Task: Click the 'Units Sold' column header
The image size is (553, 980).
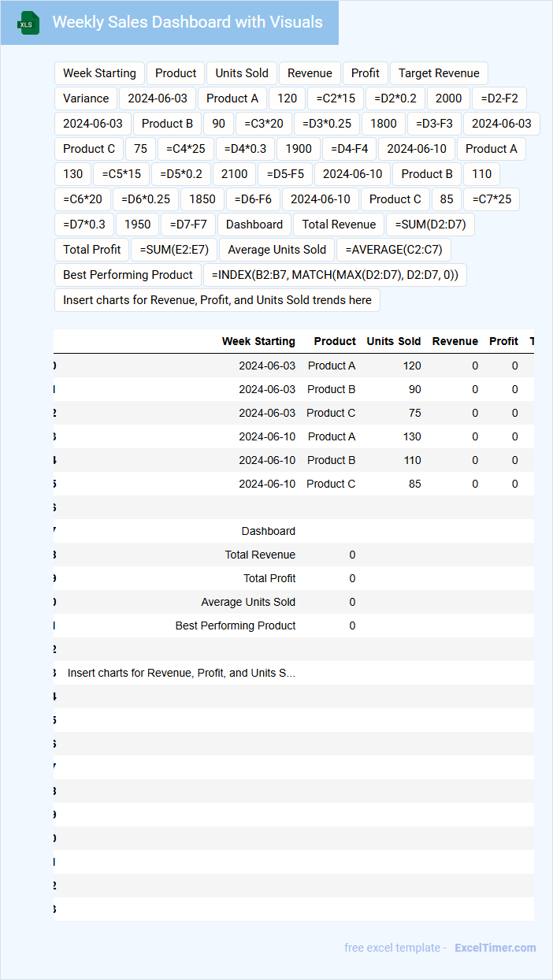Action: pos(394,341)
